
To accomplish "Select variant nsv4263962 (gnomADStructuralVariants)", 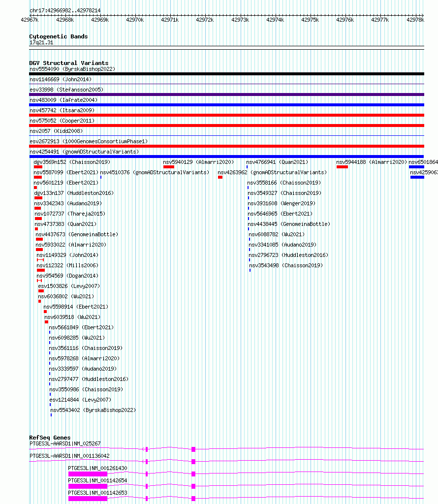I will pyautogui.click(x=272, y=172).
